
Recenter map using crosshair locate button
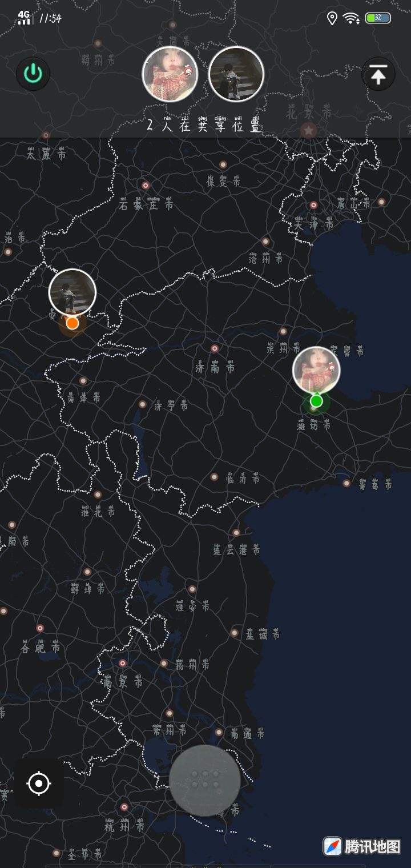(39, 783)
